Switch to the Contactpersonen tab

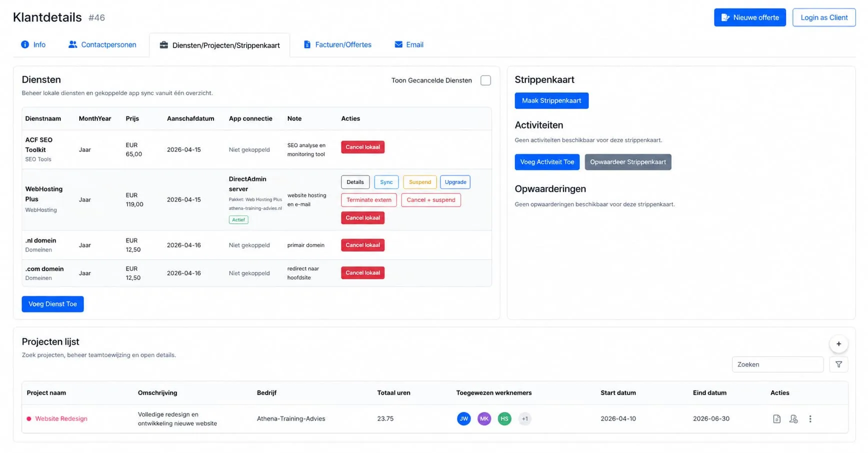pos(102,44)
